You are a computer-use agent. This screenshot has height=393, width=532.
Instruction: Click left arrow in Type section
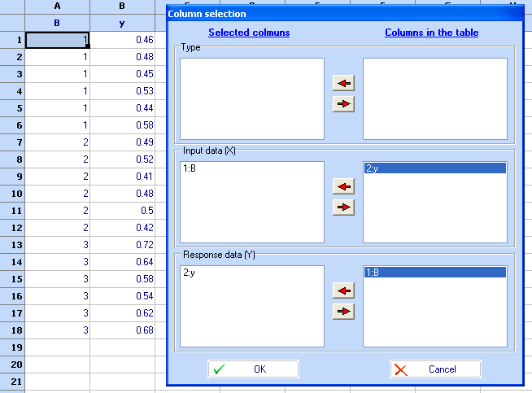(343, 84)
